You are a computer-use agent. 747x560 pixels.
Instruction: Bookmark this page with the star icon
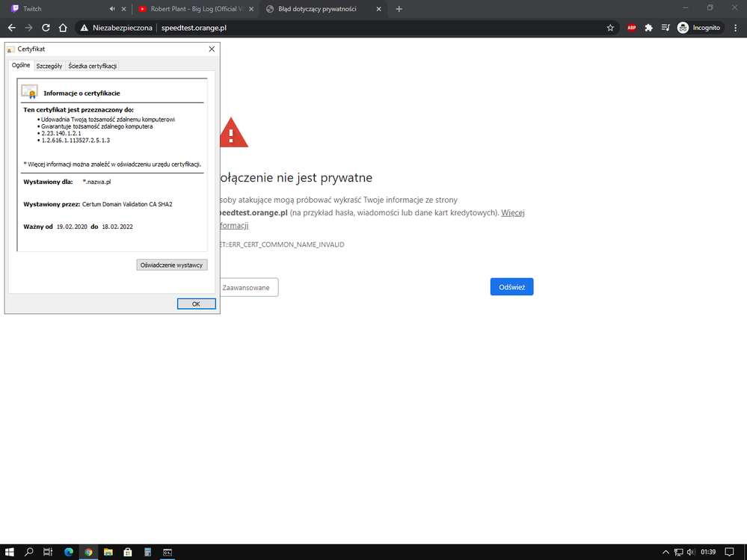(610, 28)
